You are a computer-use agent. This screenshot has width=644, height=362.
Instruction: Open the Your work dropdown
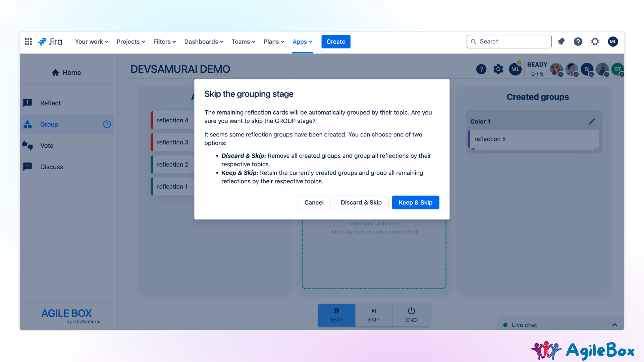coord(91,42)
